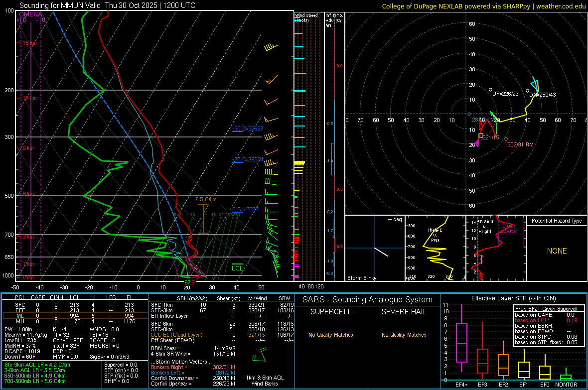The height and width of the screenshot is (390, 588).
Task: Click the Eff Inflow Layer row
Action: click(222, 316)
